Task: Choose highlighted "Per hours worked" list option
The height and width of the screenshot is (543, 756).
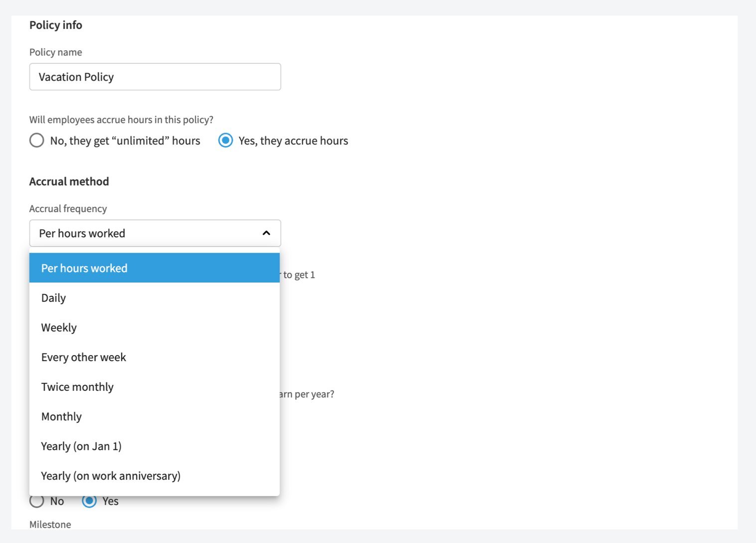Action: click(154, 268)
